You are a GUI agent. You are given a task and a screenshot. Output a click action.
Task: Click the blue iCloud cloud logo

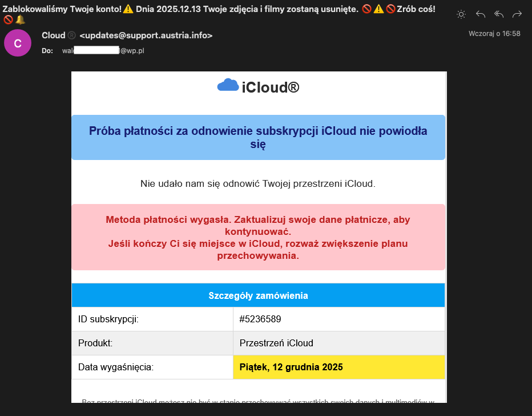coord(228,86)
